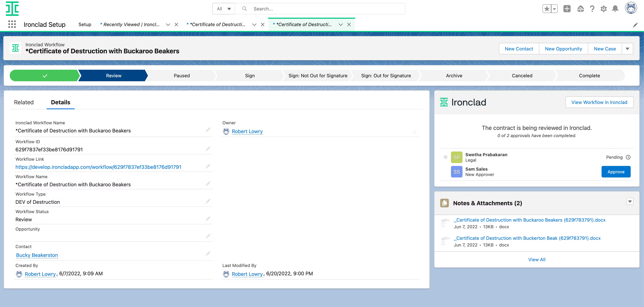Image resolution: width=644 pixels, height=307 pixels.
Task: Click the edit navigation pencil icon
Action: coord(635,25)
